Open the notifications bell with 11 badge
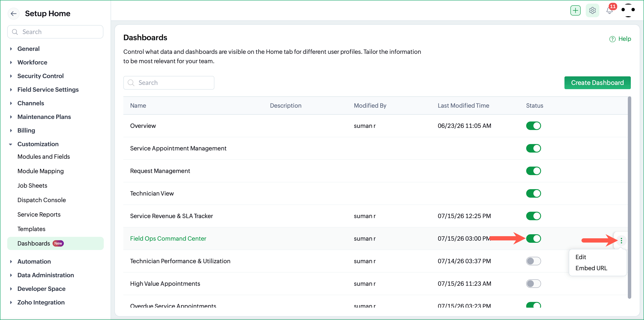644x320 pixels. (x=610, y=10)
